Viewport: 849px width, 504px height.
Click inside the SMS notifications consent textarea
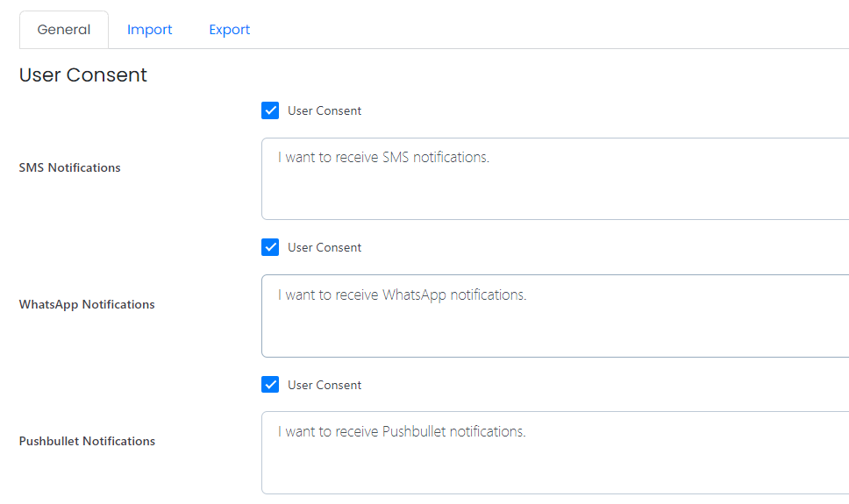(555, 179)
